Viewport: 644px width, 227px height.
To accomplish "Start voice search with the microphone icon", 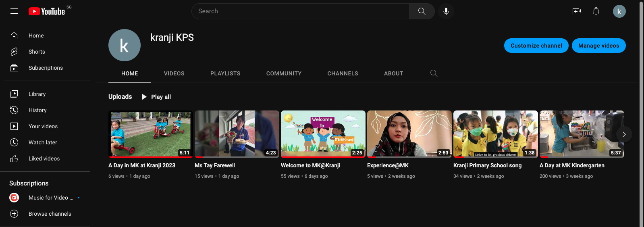I will coord(446,11).
